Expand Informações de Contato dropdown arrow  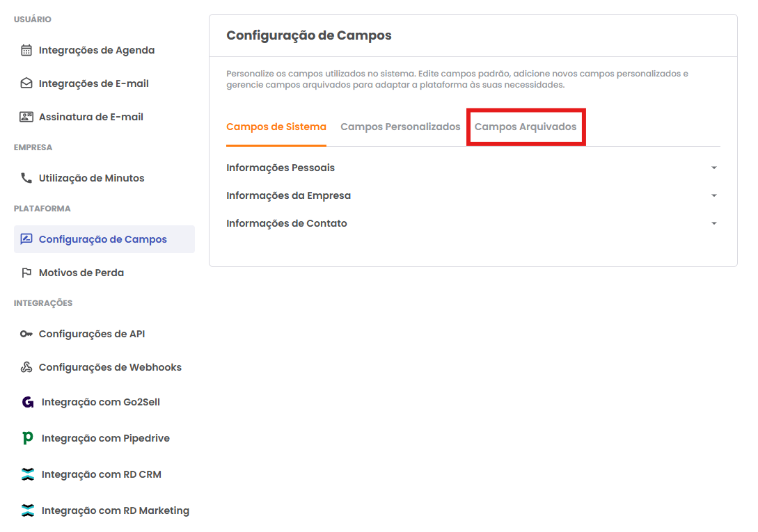pyautogui.click(x=713, y=223)
